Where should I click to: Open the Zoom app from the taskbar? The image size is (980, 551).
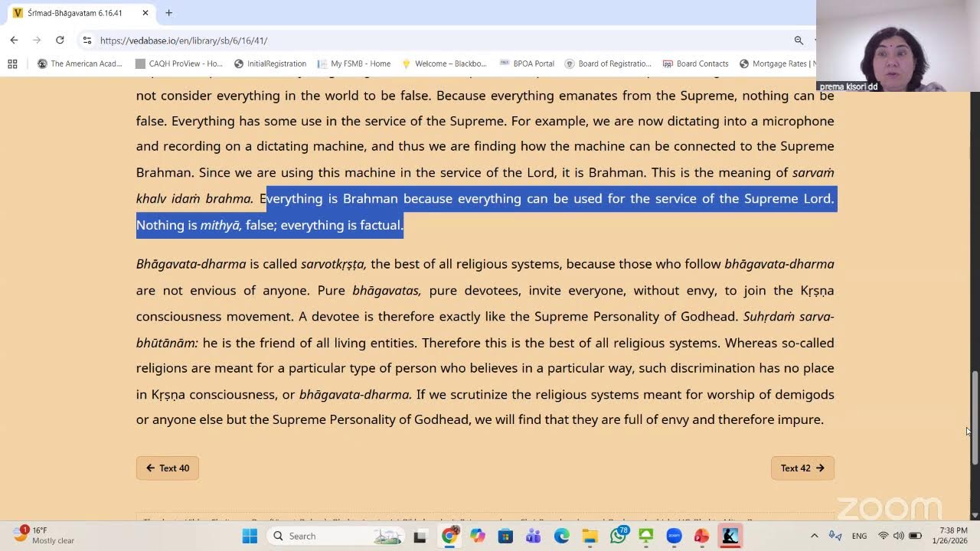coord(674,536)
